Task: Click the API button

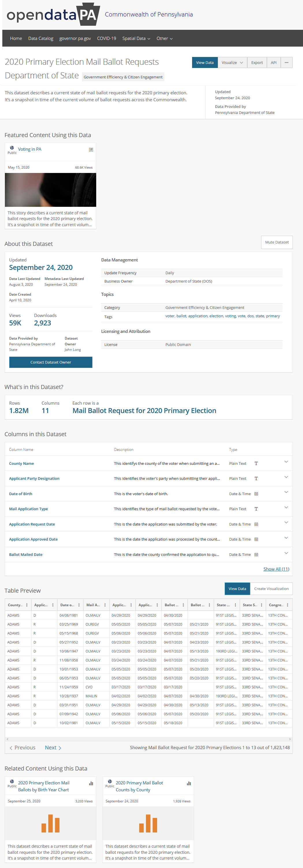Action: pos(274,63)
